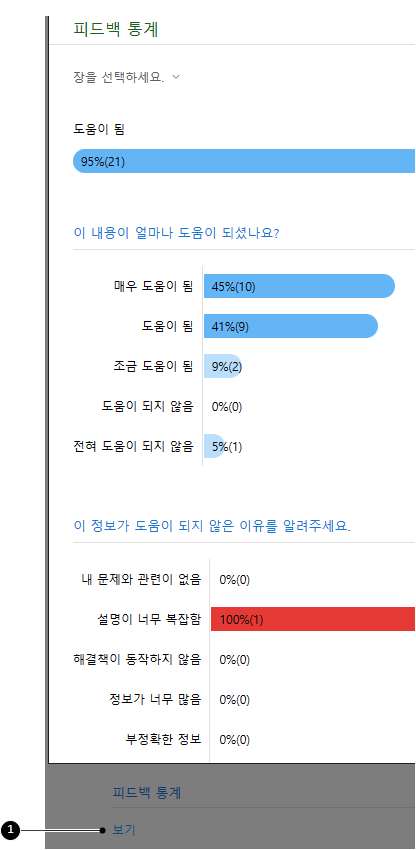Select the 41%(9) 도움이 됨 bar

[x=291, y=326]
